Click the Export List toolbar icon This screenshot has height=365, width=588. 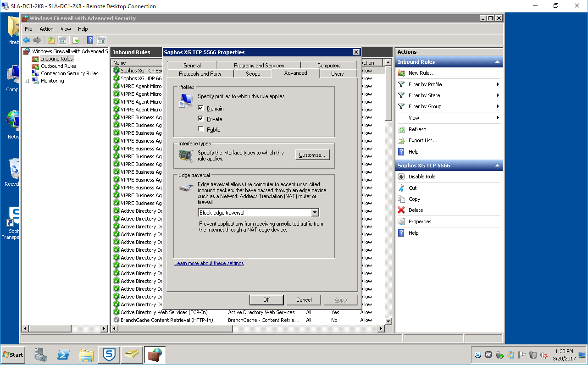click(76, 40)
